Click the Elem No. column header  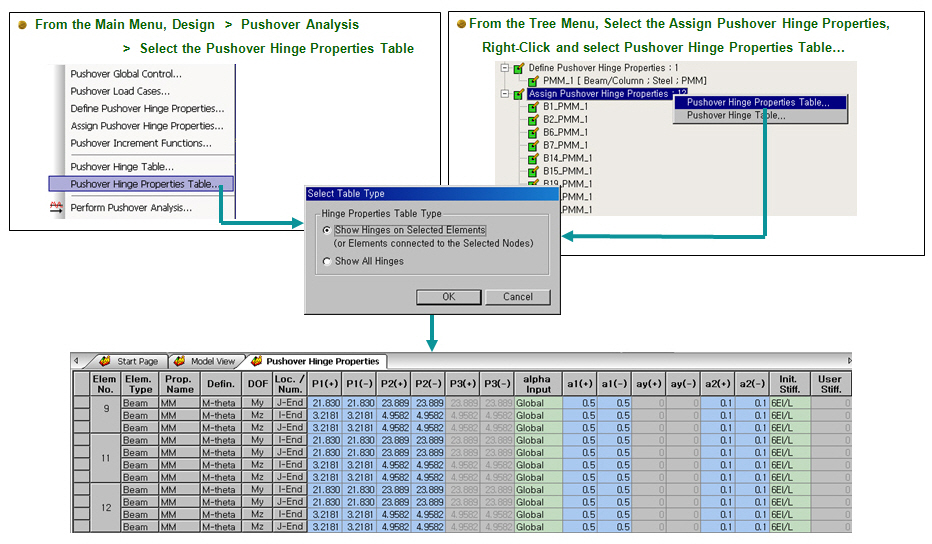105,384
